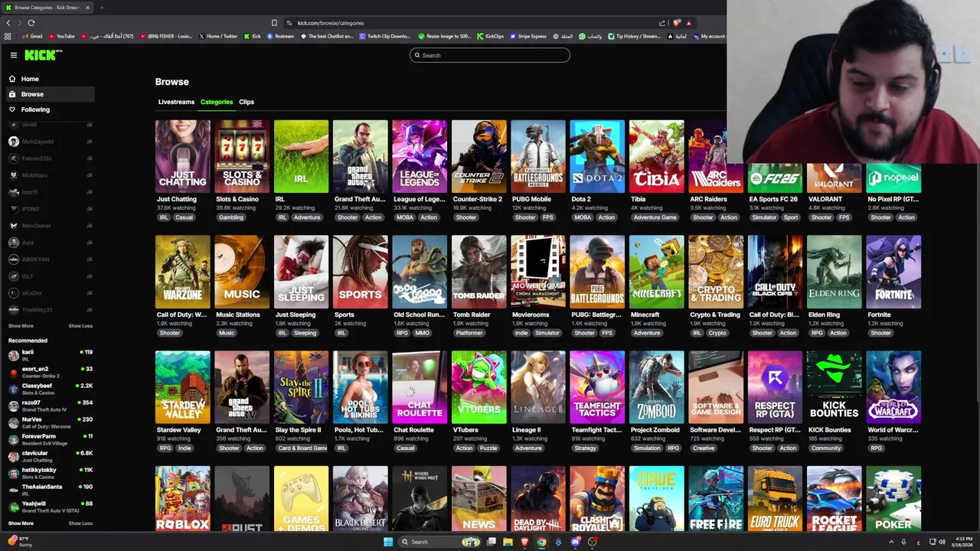Click Community tag under KICK Bounties
980x551 pixels.
point(825,448)
